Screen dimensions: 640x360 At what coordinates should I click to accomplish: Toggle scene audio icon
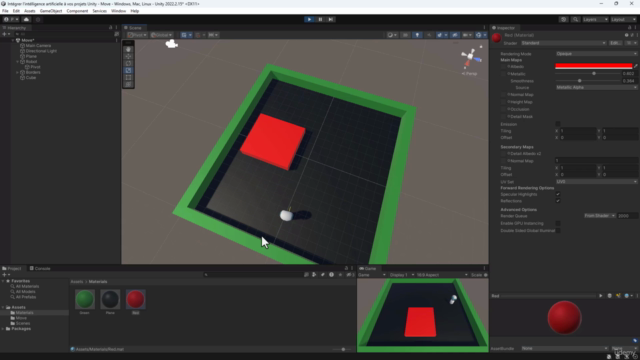429,35
